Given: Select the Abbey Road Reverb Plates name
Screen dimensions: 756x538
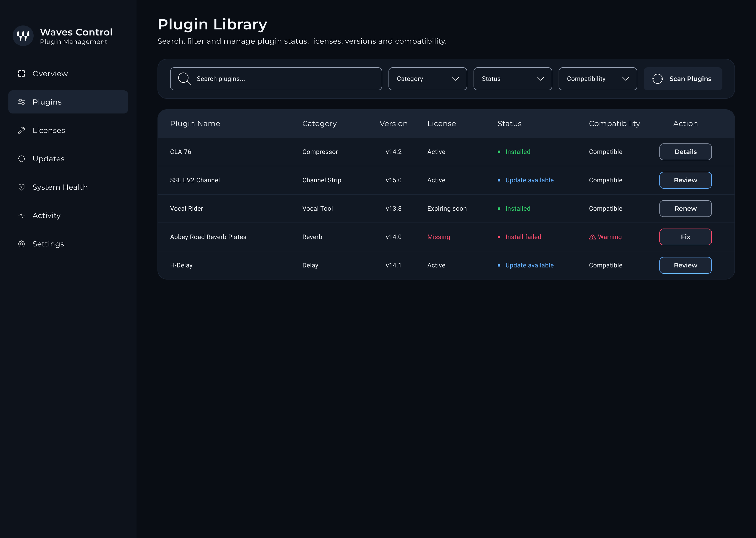Looking at the screenshot, I should coord(208,237).
